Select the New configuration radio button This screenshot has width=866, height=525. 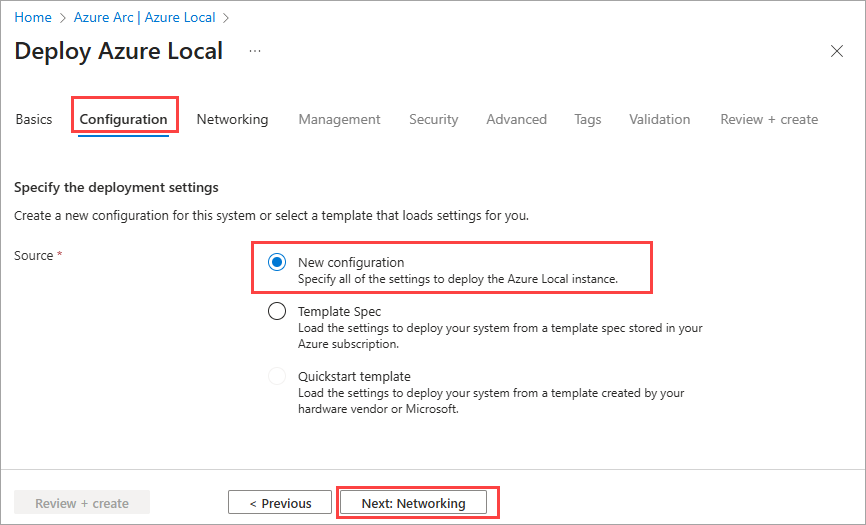[277, 262]
